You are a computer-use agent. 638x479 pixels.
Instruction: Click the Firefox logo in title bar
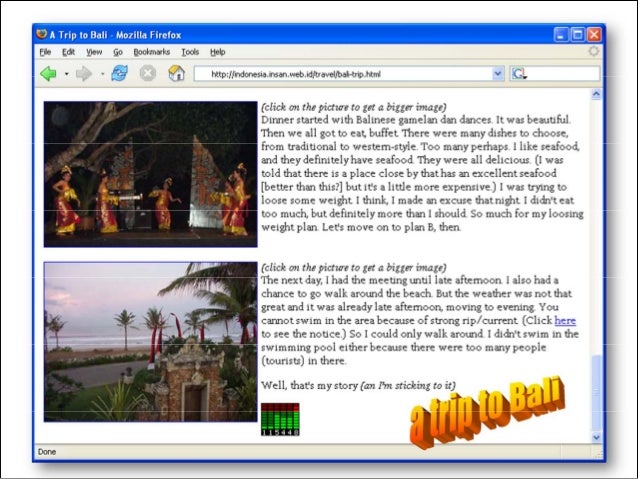41,33
